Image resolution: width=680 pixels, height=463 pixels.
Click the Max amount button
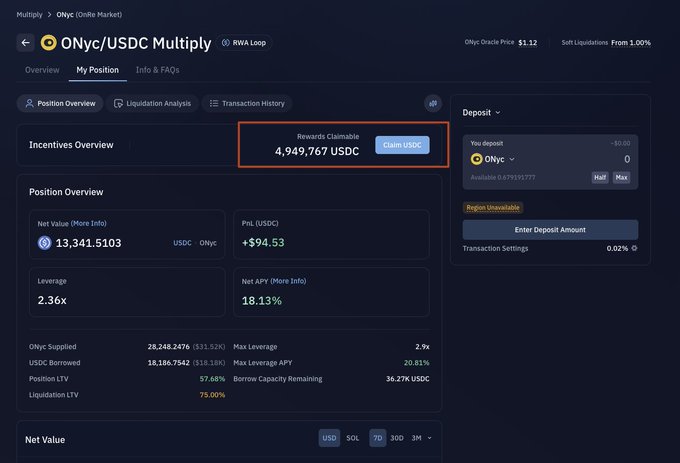621,177
